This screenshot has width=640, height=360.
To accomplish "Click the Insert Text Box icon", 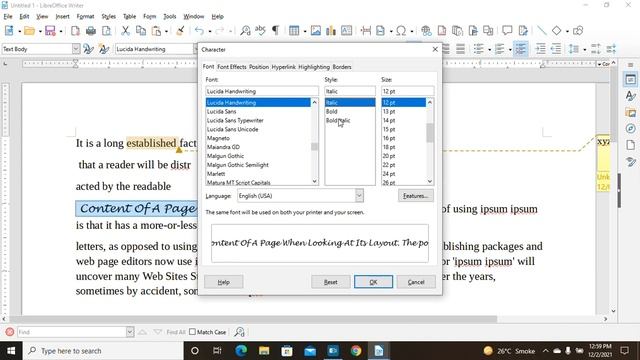I will 346,31.
